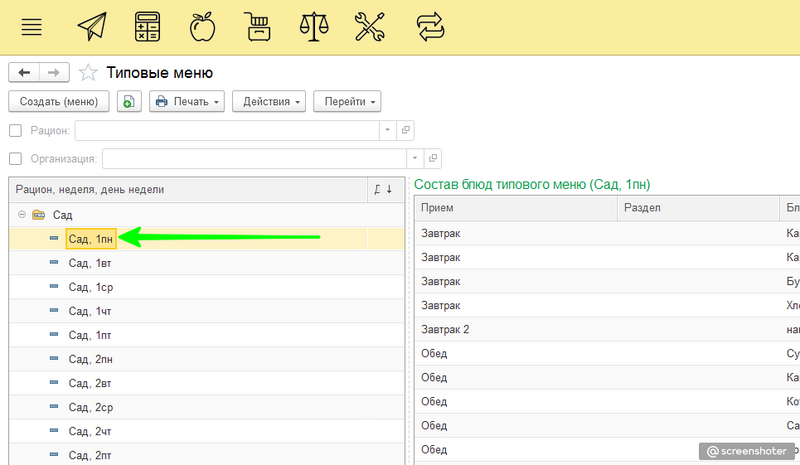The width and height of the screenshot is (800, 465).
Task: Click the paper plane icon
Action: pyautogui.click(x=92, y=27)
